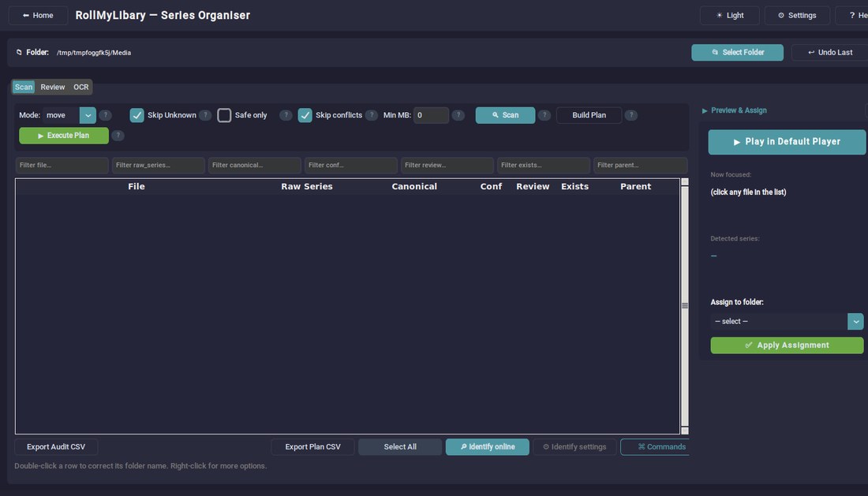Export Plan CSV
The image size is (868, 496).
point(312,447)
